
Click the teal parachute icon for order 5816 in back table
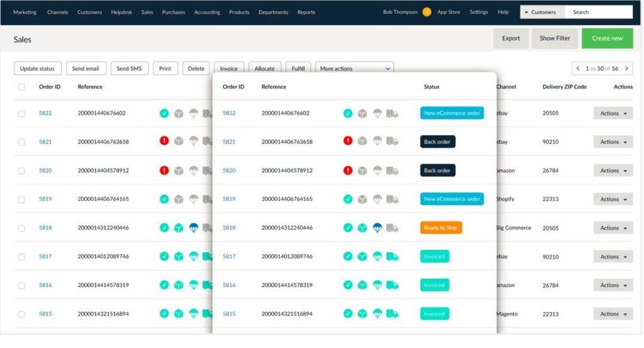tap(194, 285)
